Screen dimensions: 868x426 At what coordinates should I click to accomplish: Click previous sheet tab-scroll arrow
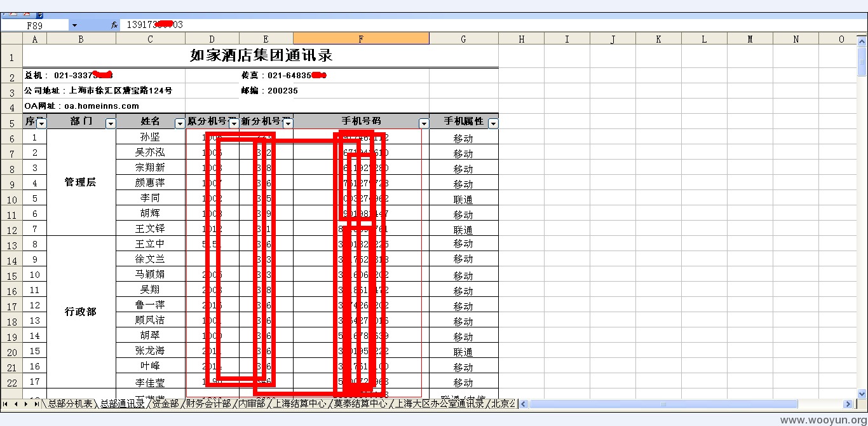(x=15, y=404)
